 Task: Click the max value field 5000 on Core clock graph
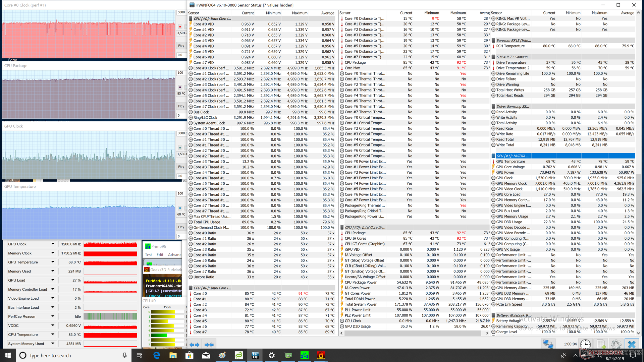click(181, 12)
